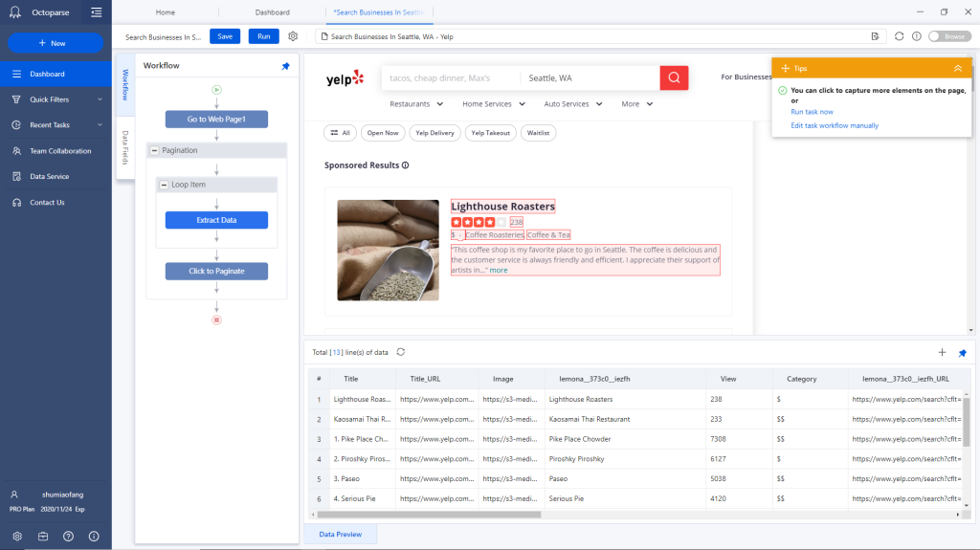Open task settings gear next to Run
980x550 pixels.
point(293,36)
